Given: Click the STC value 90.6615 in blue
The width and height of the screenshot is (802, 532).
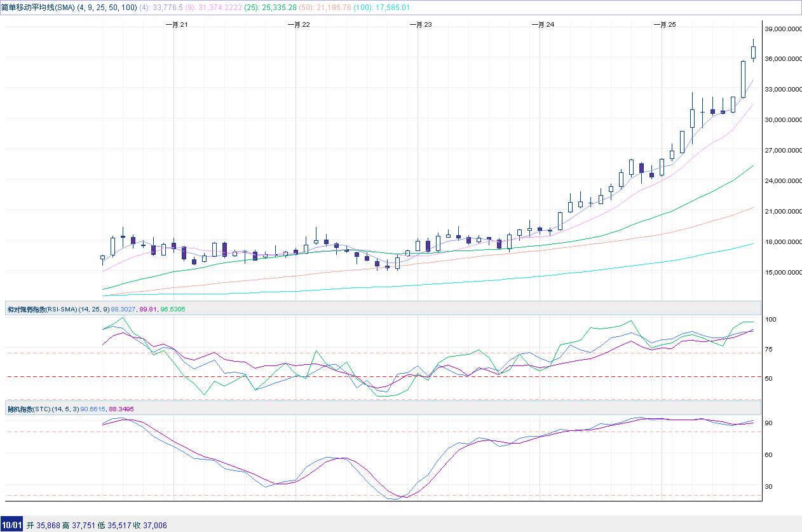Looking at the screenshot, I should [93, 409].
